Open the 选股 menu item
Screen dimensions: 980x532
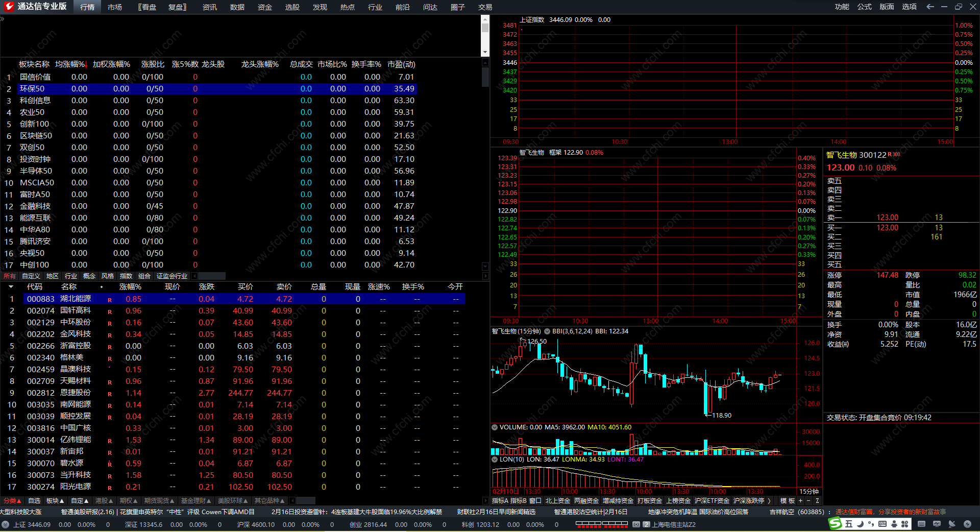pyautogui.click(x=292, y=7)
